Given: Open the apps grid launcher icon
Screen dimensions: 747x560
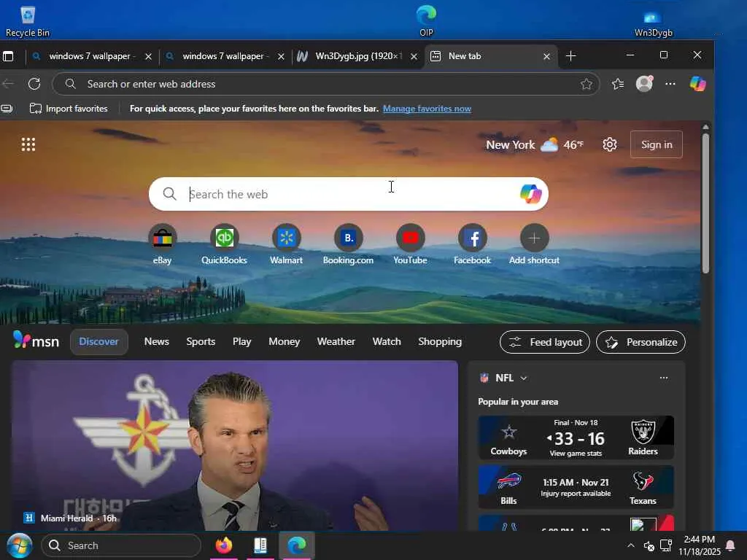Looking at the screenshot, I should [28, 144].
